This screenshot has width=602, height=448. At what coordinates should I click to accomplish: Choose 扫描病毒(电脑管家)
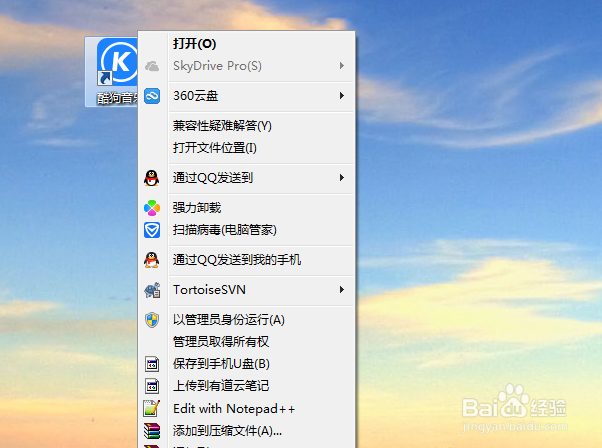(x=246, y=230)
